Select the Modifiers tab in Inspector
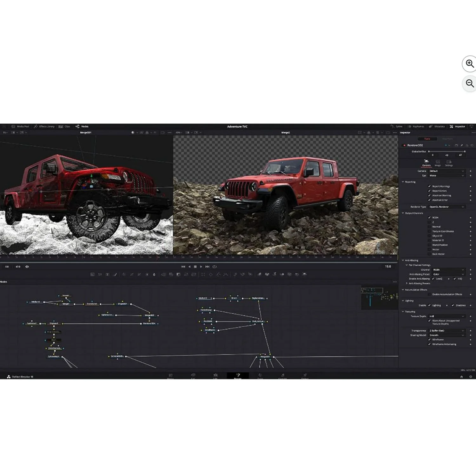 coord(447,139)
